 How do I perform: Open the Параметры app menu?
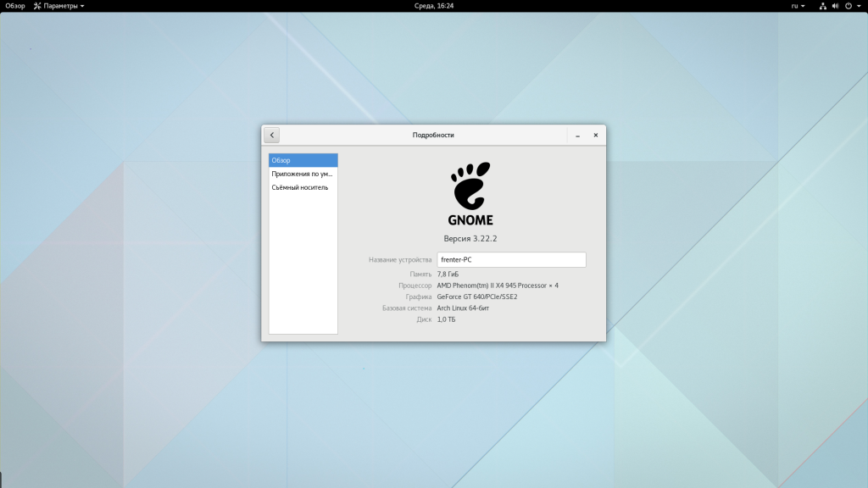click(x=58, y=6)
